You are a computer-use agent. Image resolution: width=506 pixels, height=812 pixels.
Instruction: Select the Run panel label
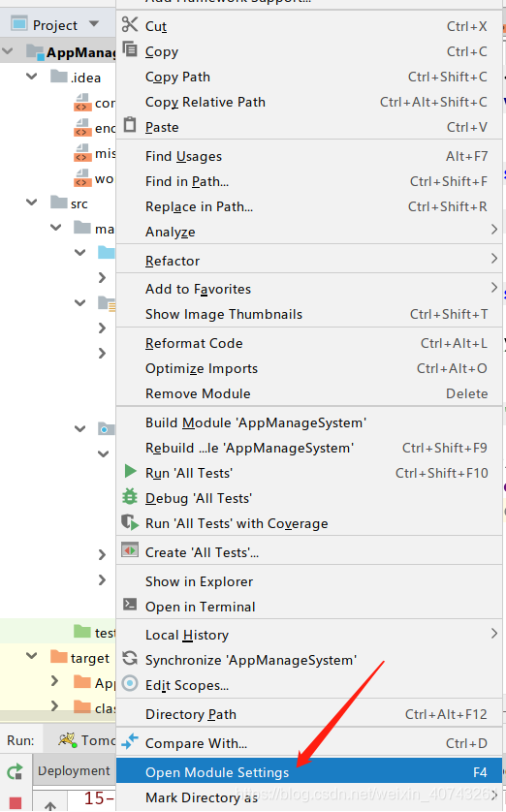20,740
